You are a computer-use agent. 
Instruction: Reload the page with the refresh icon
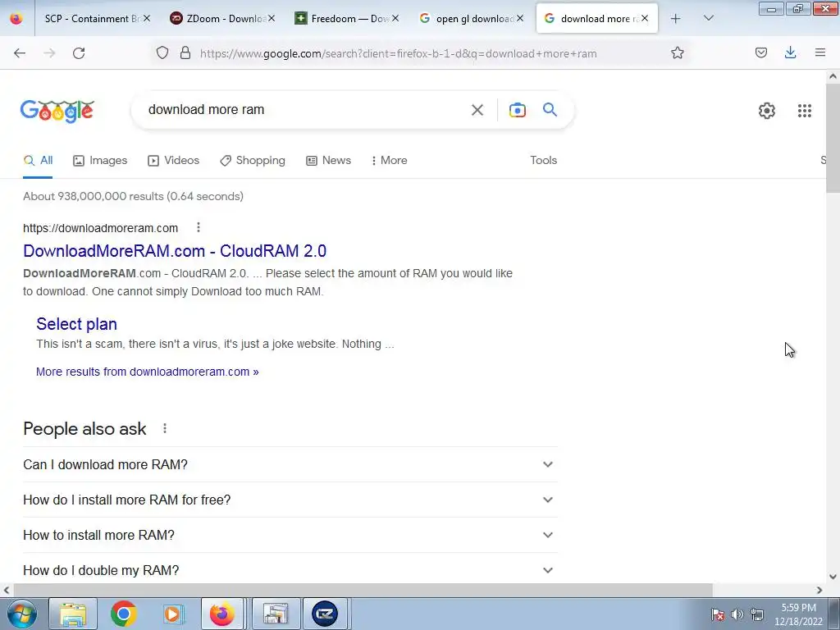(79, 53)
